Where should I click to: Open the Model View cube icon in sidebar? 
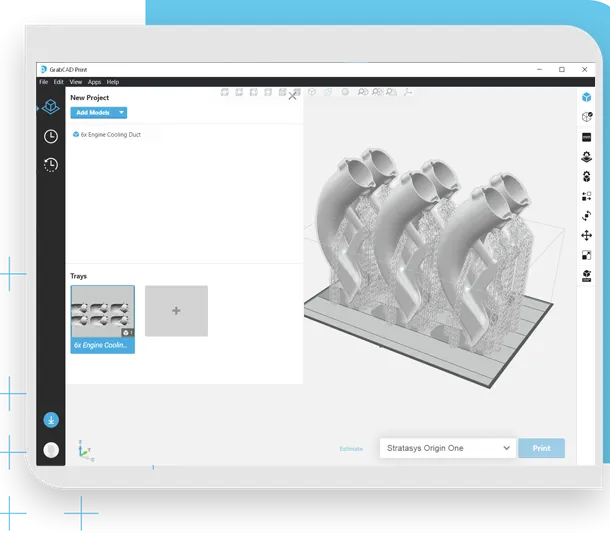51,108
